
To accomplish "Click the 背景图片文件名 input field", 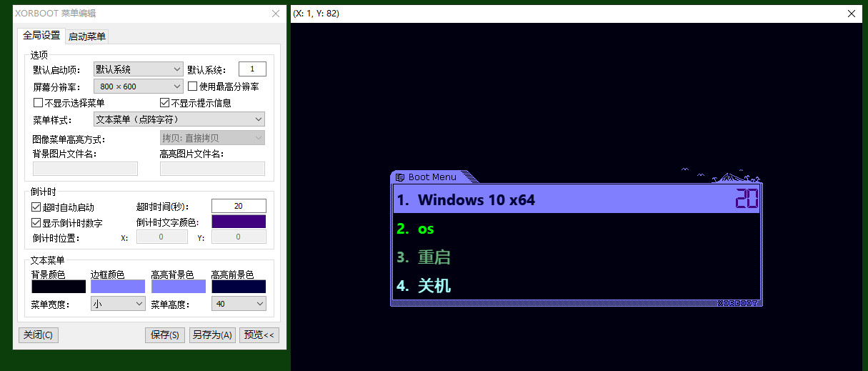I will pos(85,169).
